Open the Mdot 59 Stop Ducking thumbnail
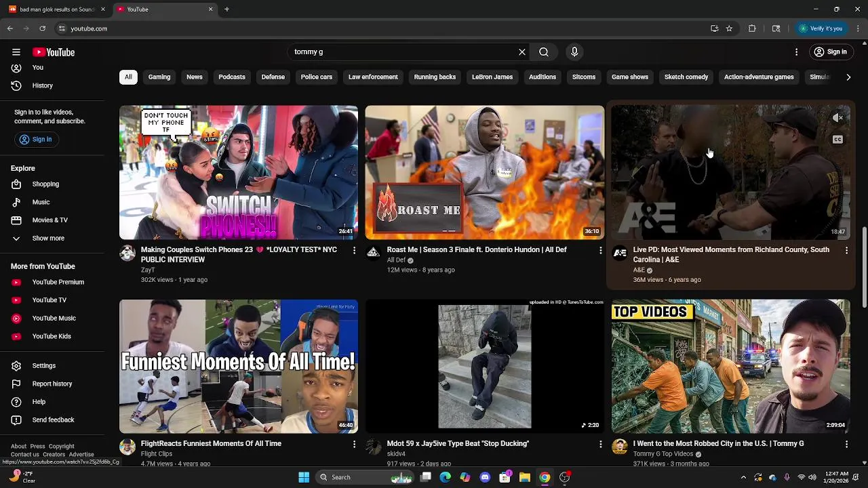Screen dimensions: 868x488 485,367
